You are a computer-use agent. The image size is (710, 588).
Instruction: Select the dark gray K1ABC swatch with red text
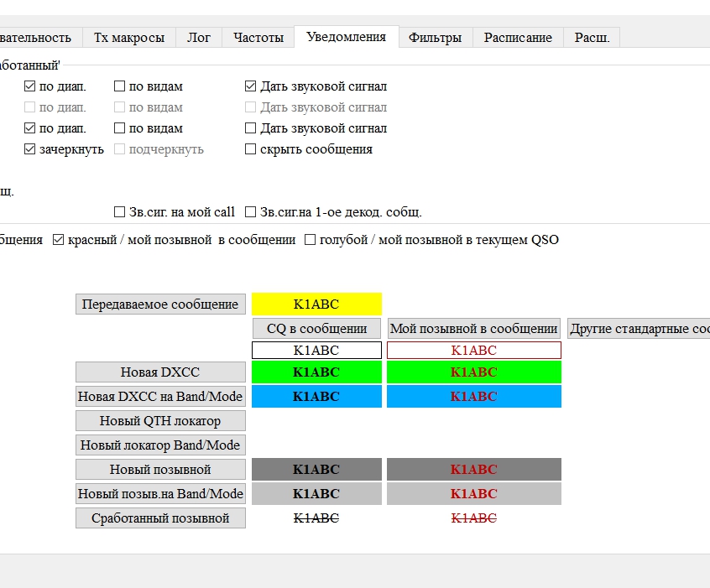pyautogui.click(x=473, y=470)
